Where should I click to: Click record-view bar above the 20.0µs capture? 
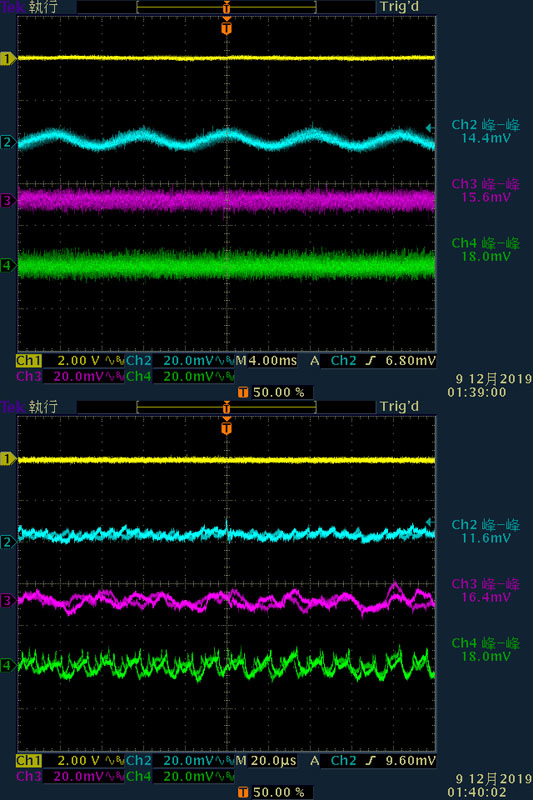point(226,407)
